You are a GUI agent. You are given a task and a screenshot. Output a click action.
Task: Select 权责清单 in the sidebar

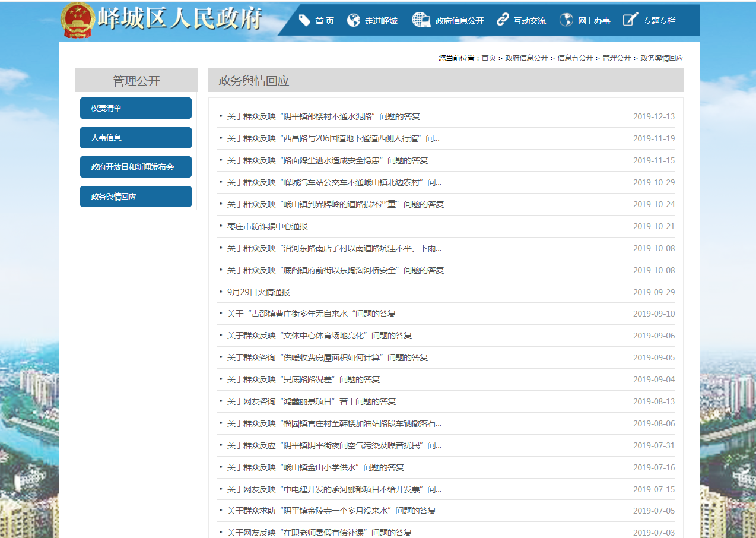click(136, 108)
